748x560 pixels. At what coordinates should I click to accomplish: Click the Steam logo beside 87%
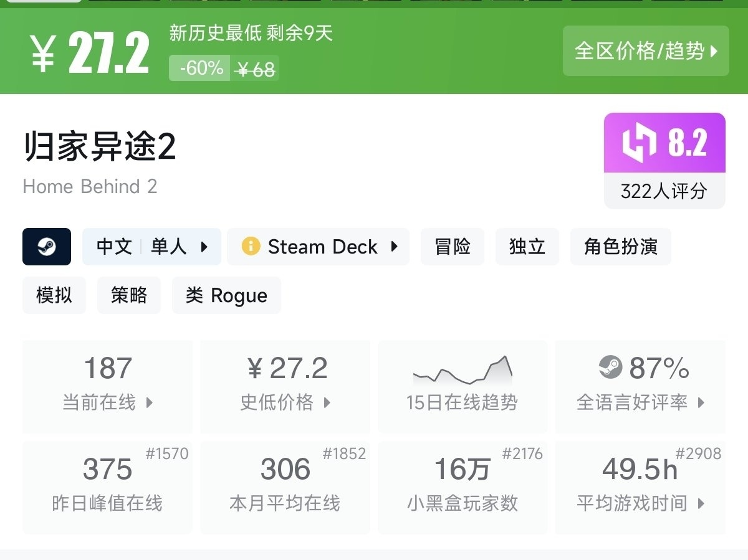[610, 367]
